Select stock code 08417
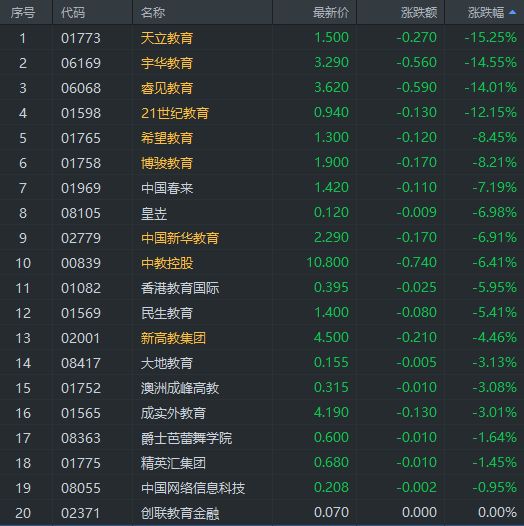This screenshot has width=524, height=526. pyautogui.click(x=81, y=363)
